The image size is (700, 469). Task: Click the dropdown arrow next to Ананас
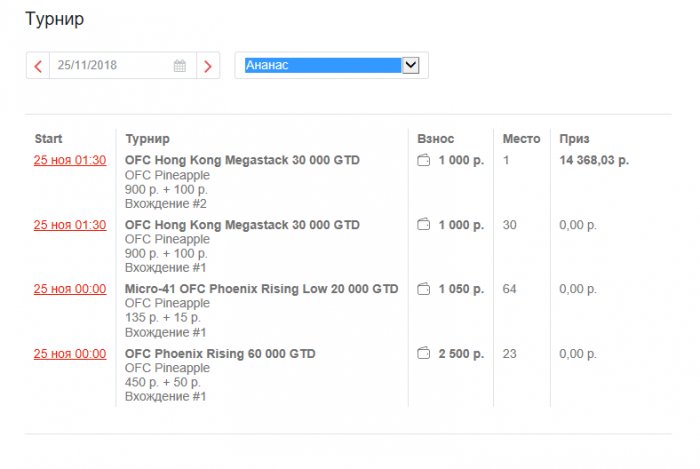click(x=409, y=65)
